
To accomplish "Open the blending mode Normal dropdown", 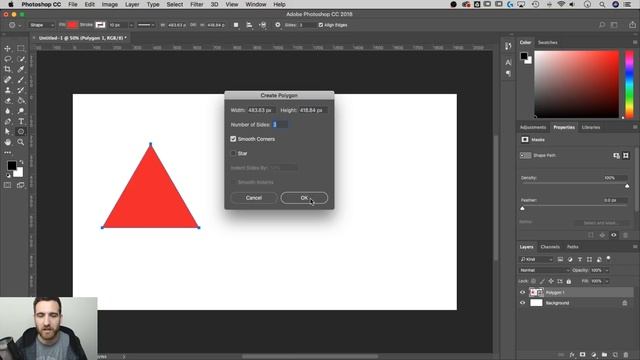I will [544, 270].
